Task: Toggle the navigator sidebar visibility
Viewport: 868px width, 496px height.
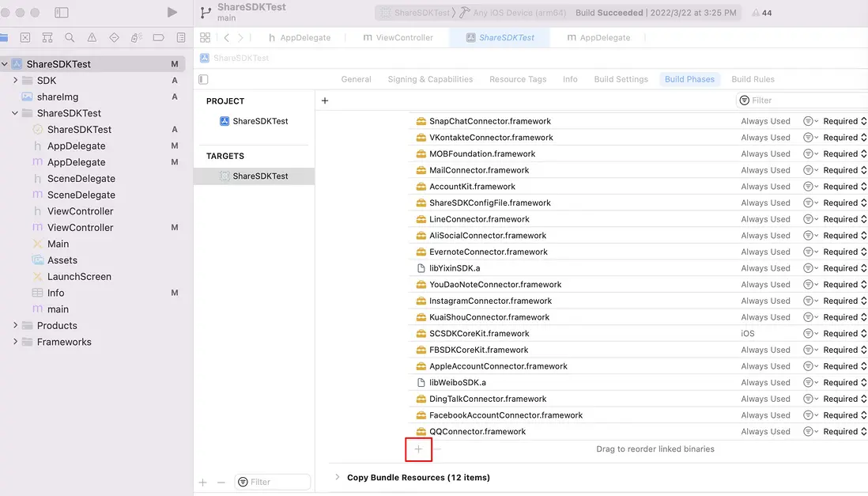Action: 62,12
